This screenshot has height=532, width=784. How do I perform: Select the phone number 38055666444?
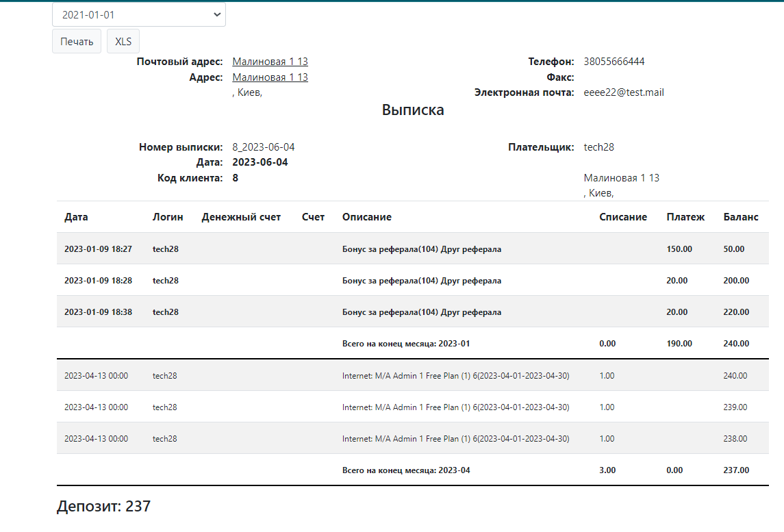pos(614,62)
